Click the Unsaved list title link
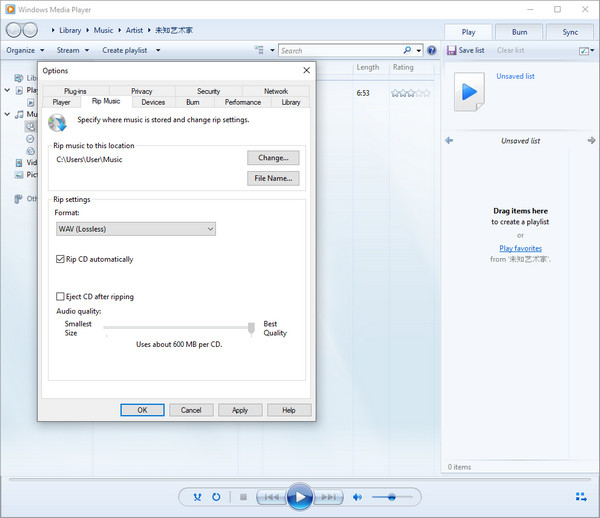The image size is (600, 518). (x=515, y=76)
